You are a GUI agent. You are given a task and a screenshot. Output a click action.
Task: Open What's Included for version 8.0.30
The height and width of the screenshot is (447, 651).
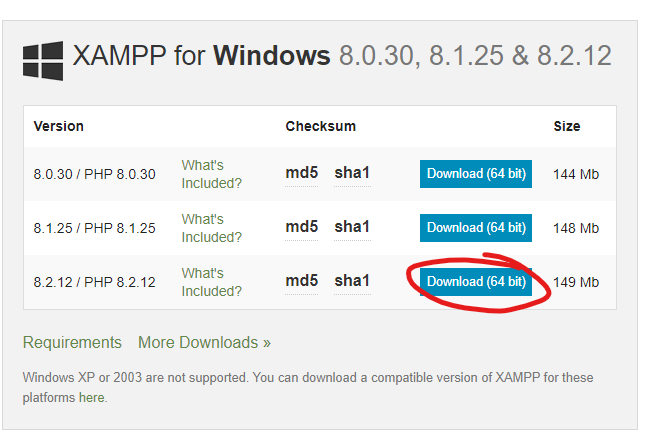[x=211, y=174]
